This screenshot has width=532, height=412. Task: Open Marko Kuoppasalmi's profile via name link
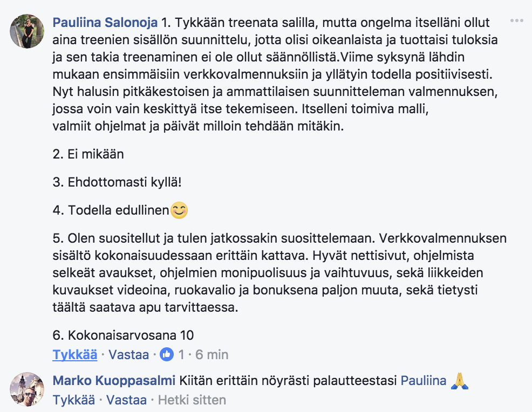point(114,381)
